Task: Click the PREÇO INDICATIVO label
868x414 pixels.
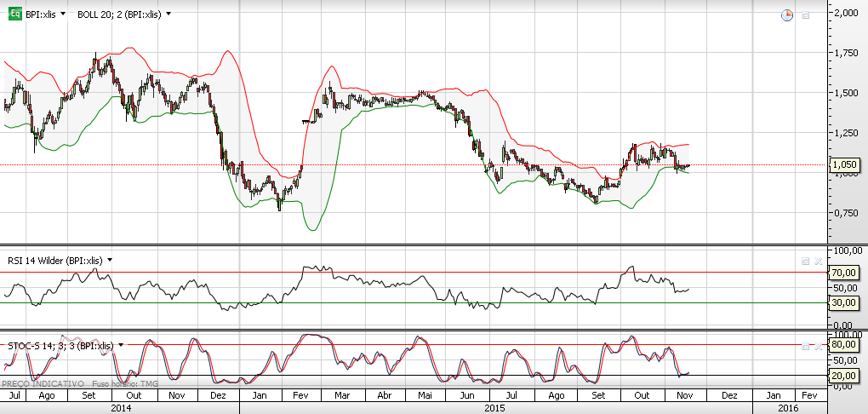Action: click(x=41, y=384)
